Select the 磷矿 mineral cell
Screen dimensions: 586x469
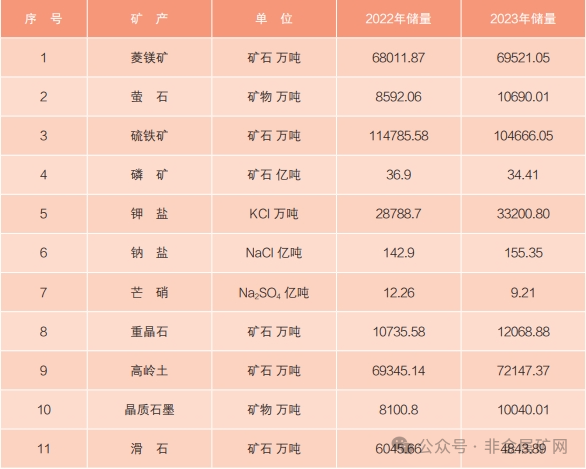click(x=149, y=175)
